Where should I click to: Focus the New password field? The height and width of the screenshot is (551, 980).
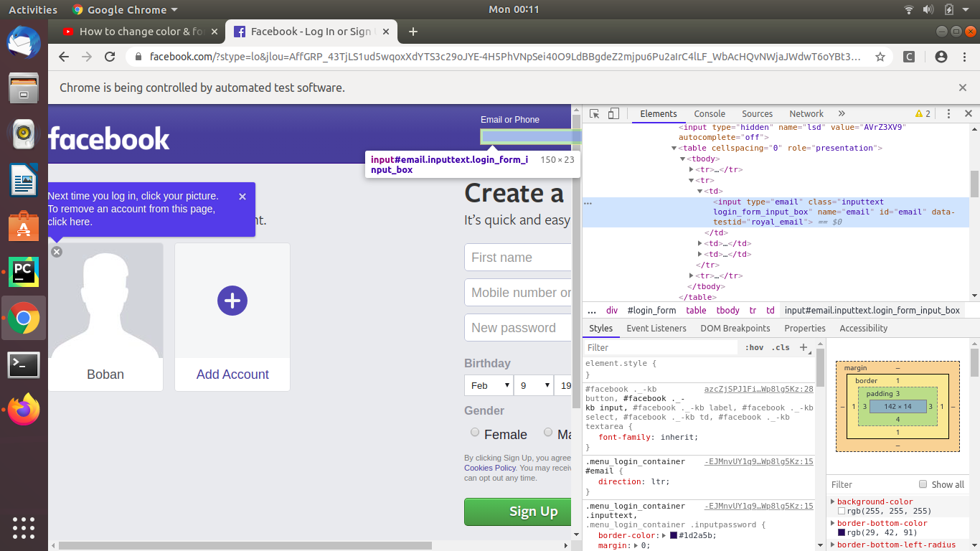518,328
